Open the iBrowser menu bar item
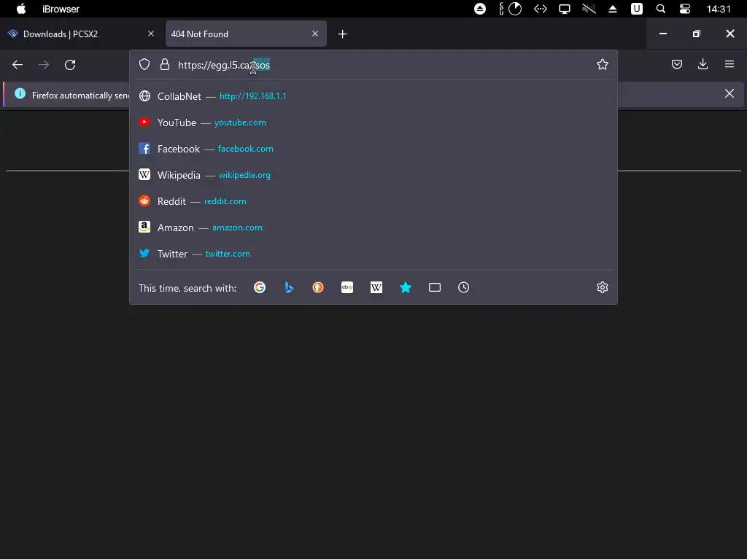The image size is (747, 560). (61, 9)
